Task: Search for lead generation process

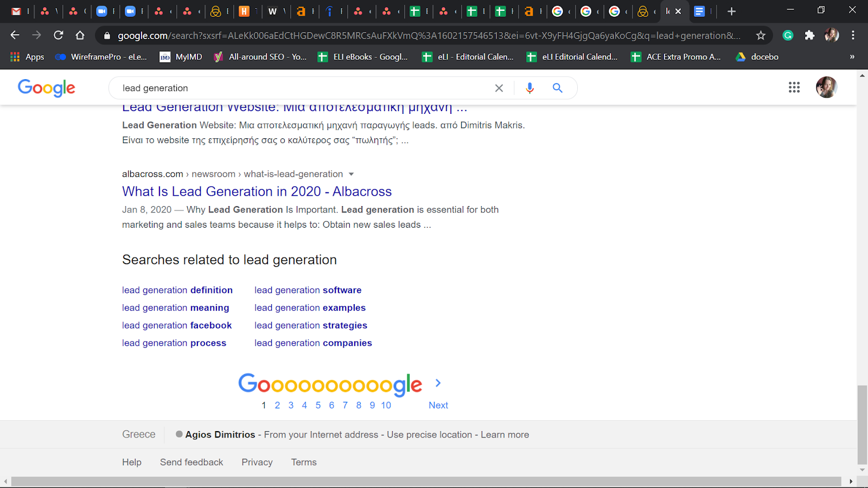Action: tap(174, 343)
